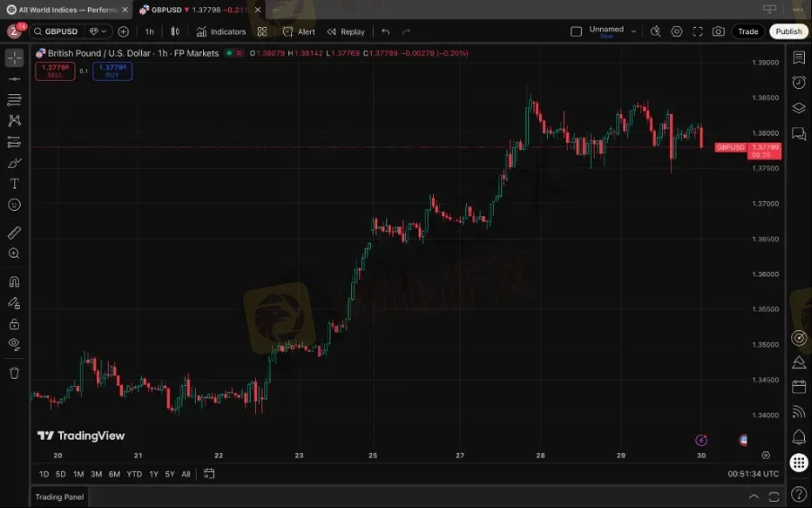
Task: Open the Alerts bell in right sidebar
Action: (x=799, y=437)
